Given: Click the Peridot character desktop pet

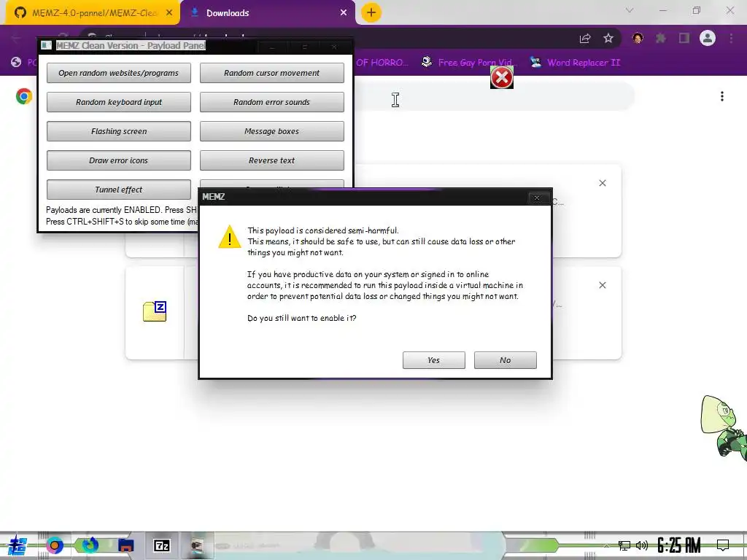Looking at the screenshot, I should (x=724, y=427).
